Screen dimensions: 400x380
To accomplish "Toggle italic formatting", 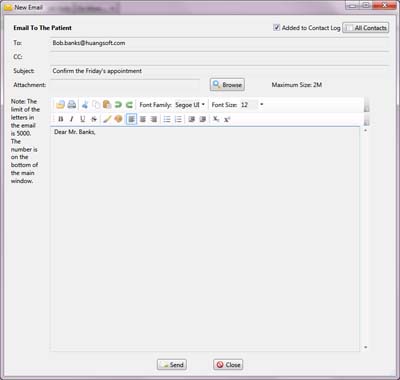I will click(x=71, y=119).
